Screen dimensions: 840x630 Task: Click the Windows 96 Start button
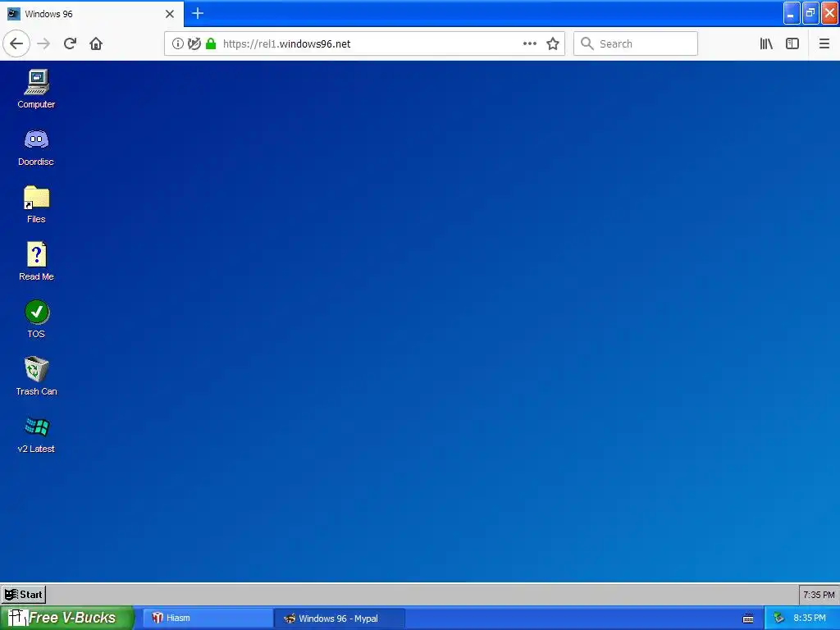pos(24,594)
